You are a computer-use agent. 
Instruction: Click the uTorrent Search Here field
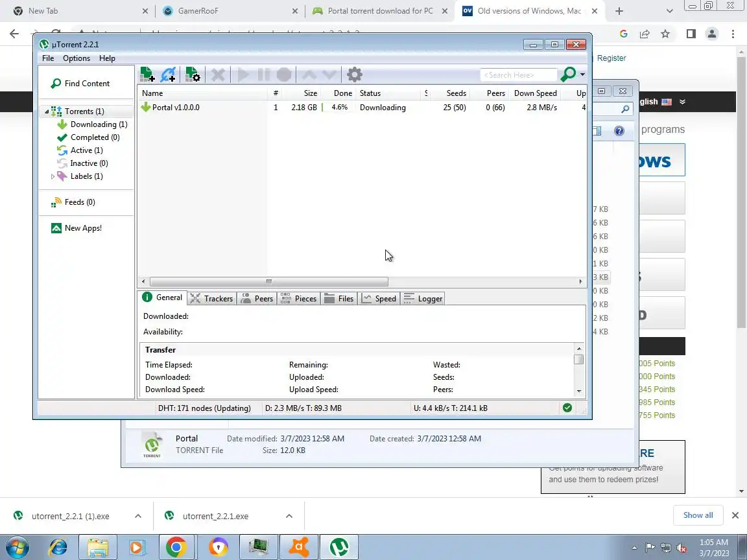[518, 75]
